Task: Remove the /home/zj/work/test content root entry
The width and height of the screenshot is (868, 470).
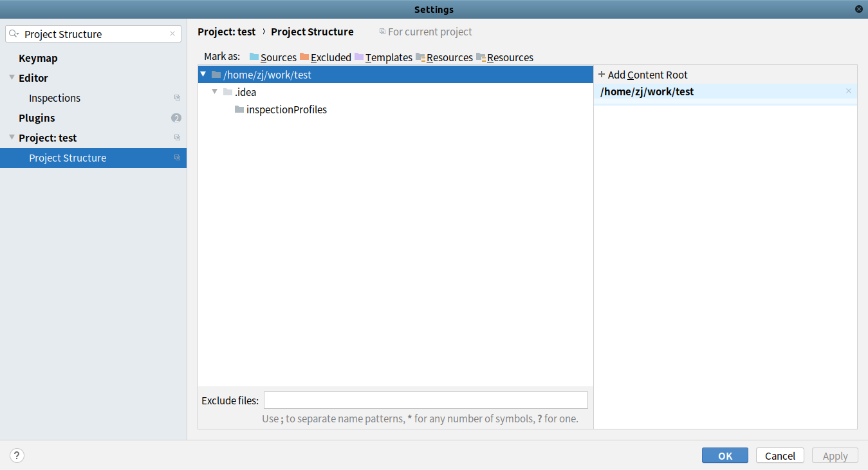Action: 848,91
